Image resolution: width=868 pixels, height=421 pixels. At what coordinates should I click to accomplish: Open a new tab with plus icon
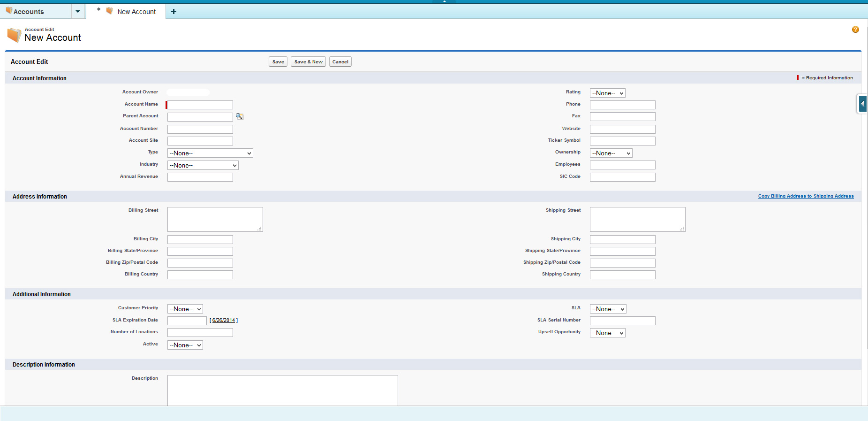click(174, 12)
